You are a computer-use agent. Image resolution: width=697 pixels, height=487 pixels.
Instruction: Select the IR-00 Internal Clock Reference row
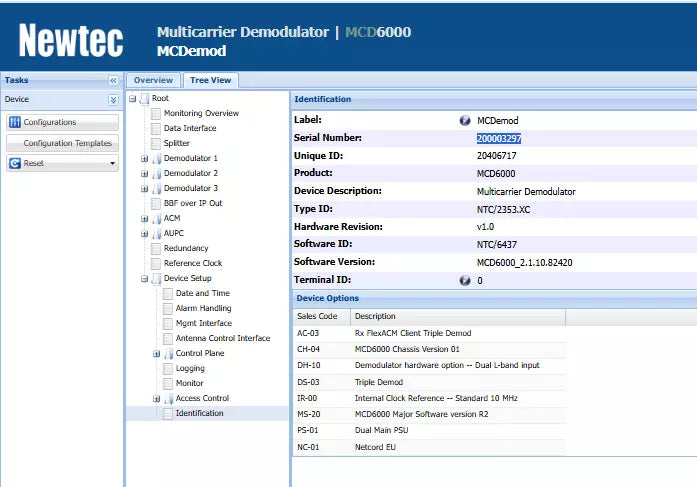(x=429, y=398)
